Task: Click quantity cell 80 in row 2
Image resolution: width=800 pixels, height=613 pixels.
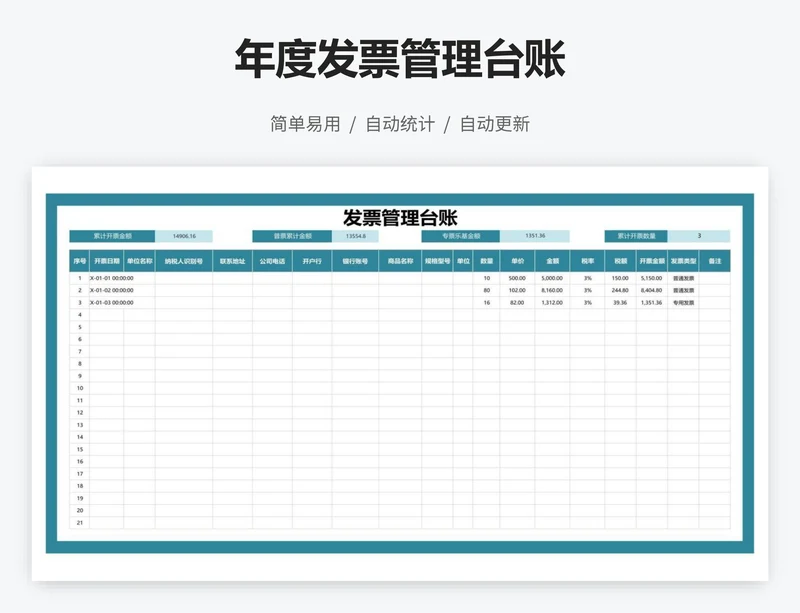Action: tap(487, 290)
